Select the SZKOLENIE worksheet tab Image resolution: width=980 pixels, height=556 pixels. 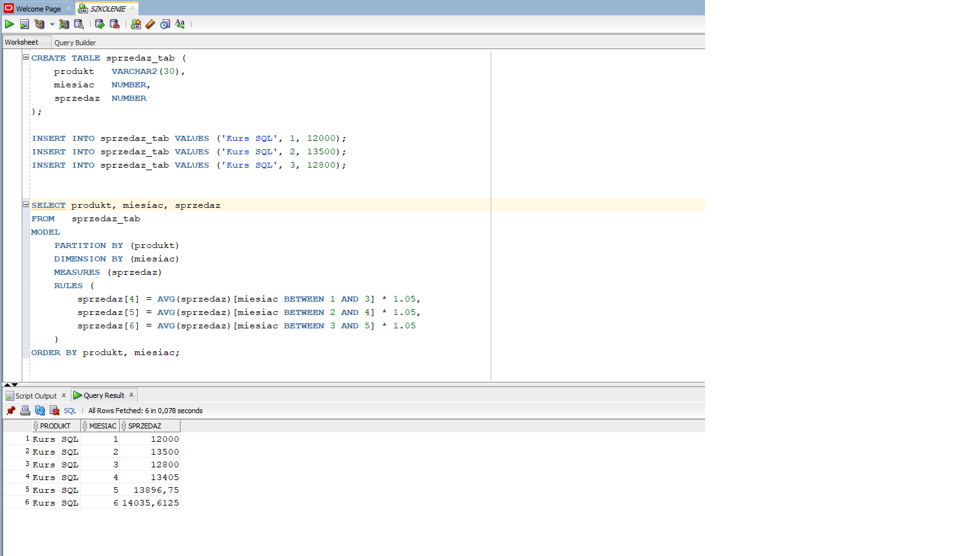(x=108, y=9)
